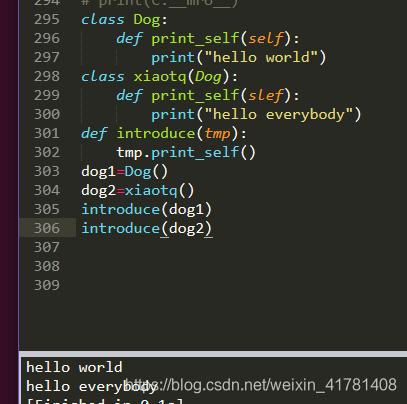This screenshot has height=404, width=407.
Task: Click the "dog2=xiaotq()" assignment
Action: 138,191
